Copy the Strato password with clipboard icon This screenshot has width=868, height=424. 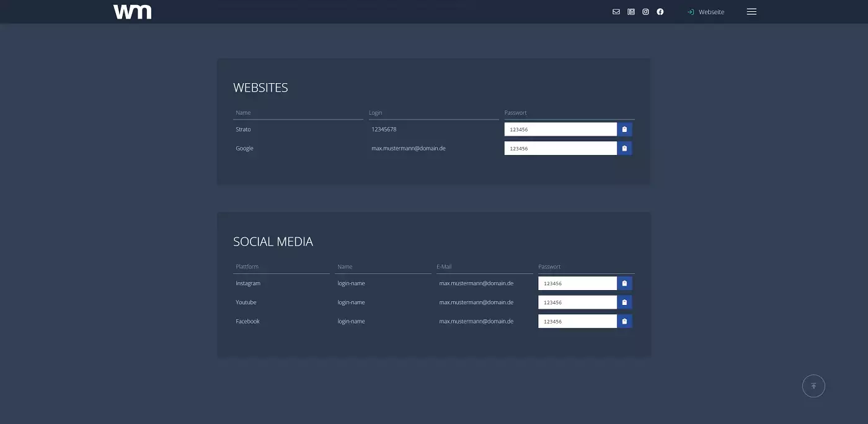pos(624,130)
